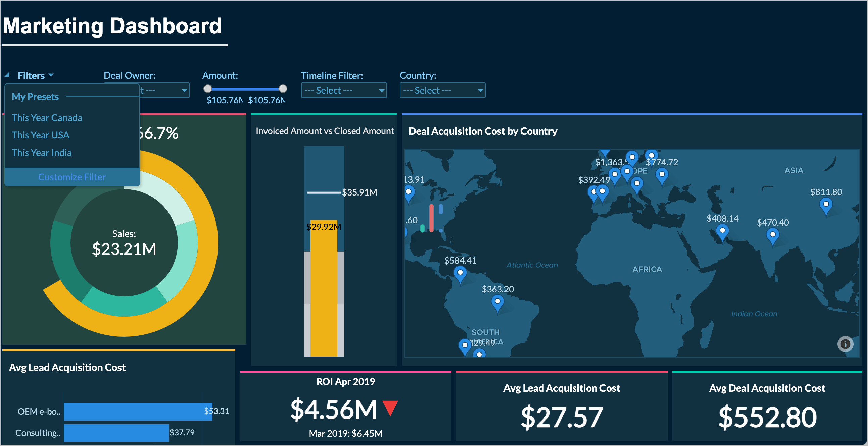Image resolution: width=868 pixels, height=446 pixels.
Task: Click the left Amount slider handle
Action: point(207,89)
